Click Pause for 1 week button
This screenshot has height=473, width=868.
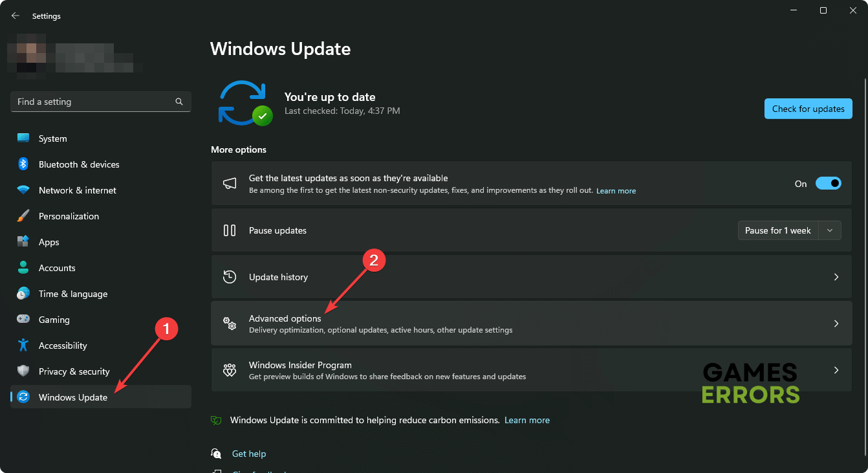[x=778, y=230]
